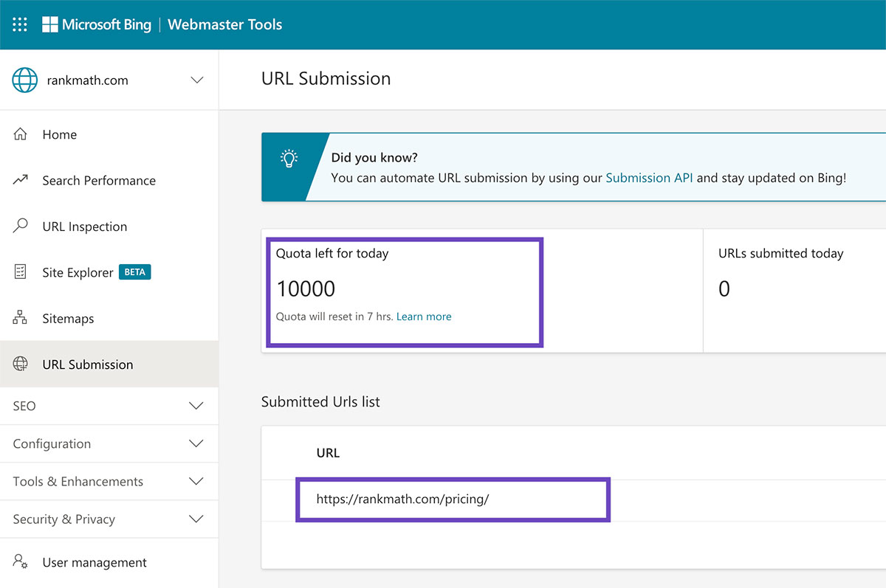The image size is (886, 588).
Task: Open URL Inspection page
Action: click(109, 226)
